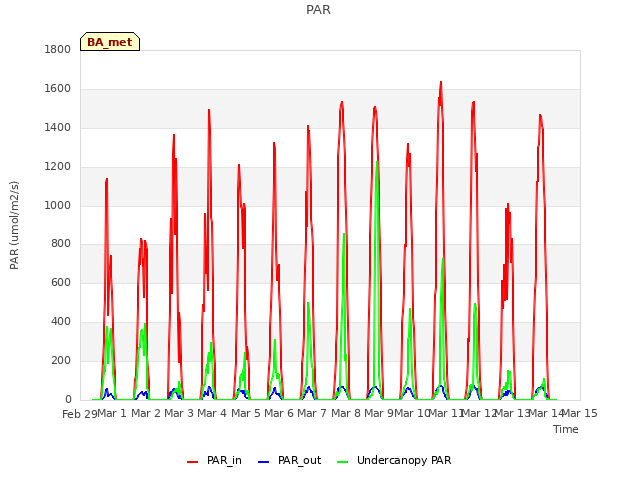Image resolution: width=640 pixels, height=480 pixels.
Task: Click the Mar 2 date label
Action: point(146,413)
